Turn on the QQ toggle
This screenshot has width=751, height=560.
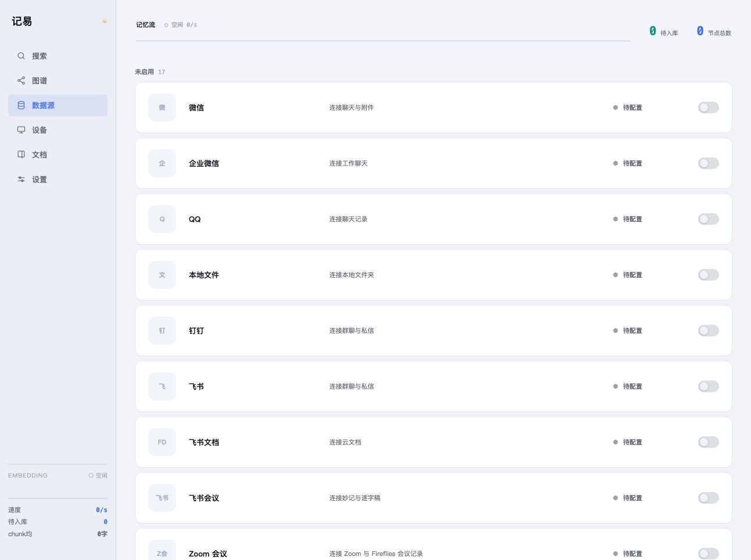point(709,219)
